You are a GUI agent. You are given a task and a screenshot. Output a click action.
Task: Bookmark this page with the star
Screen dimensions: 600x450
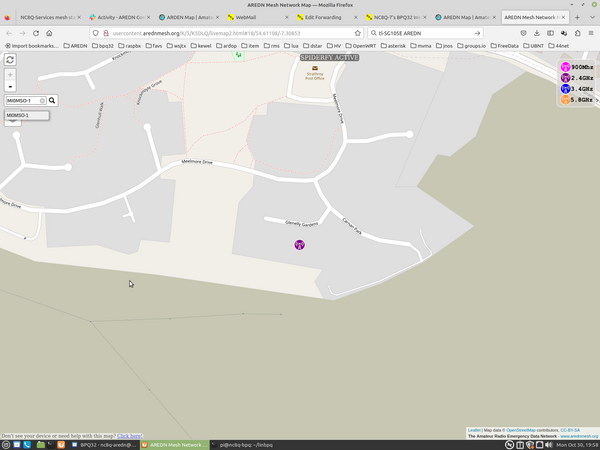click(x=357, y=33)
